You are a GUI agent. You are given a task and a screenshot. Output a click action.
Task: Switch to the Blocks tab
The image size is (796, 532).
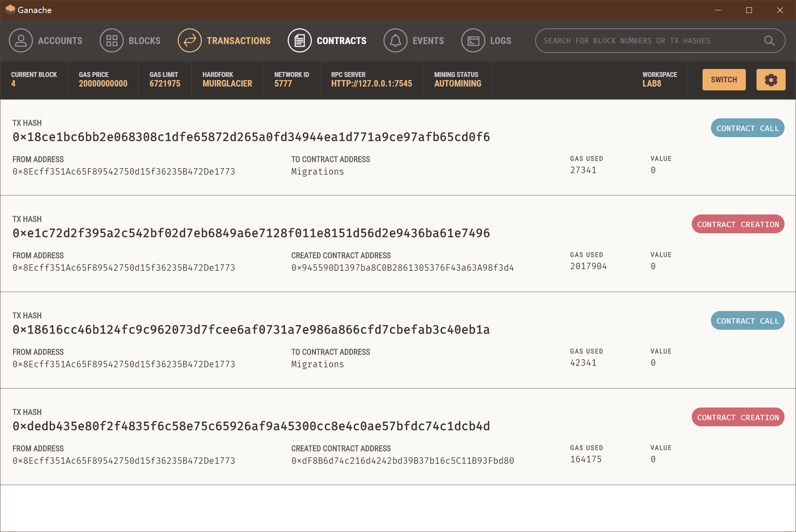click(x=144, y=41)
